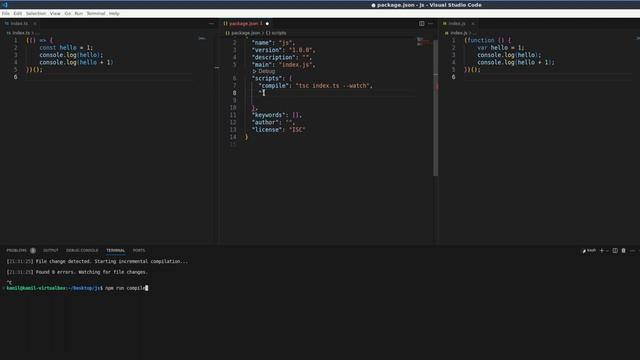Select the index.ts editor tab
The height and width of the screenshot is (360, 640).
click(19, 24)
